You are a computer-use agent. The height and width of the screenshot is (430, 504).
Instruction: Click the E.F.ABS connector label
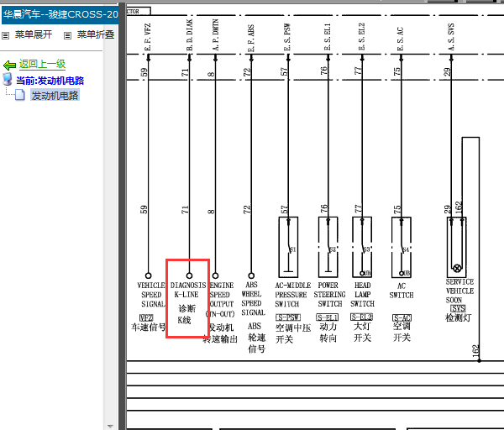(251, 38)
